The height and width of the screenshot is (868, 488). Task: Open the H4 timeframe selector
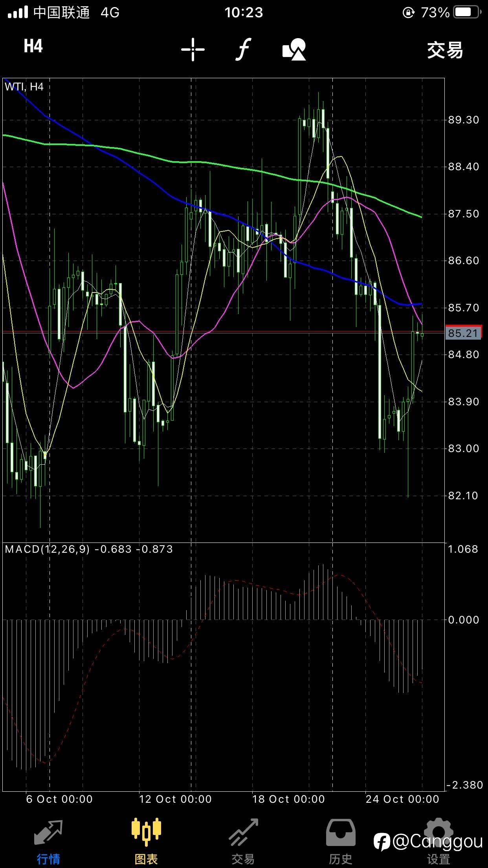(33, 46)
